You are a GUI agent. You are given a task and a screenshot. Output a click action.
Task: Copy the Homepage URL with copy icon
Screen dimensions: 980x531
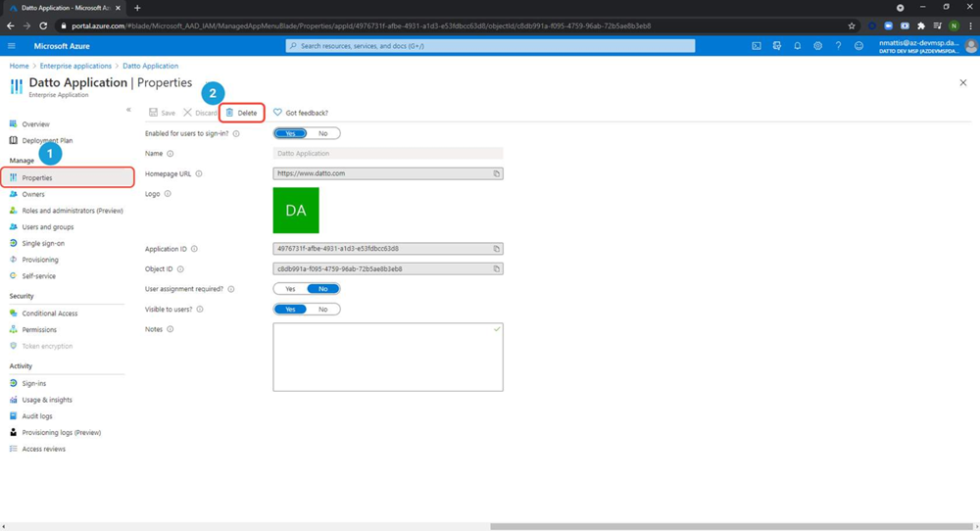[497, 173]
